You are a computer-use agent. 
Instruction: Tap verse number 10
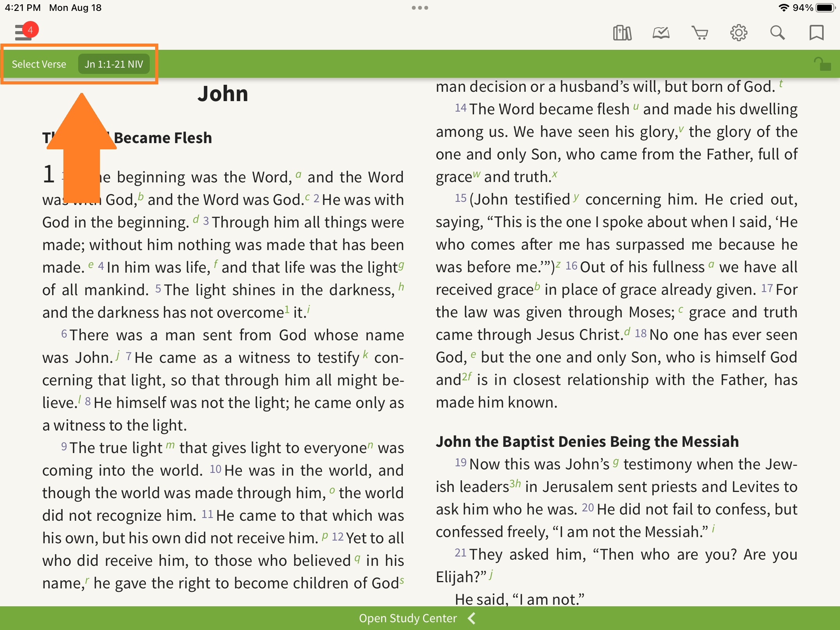point(215,469)
